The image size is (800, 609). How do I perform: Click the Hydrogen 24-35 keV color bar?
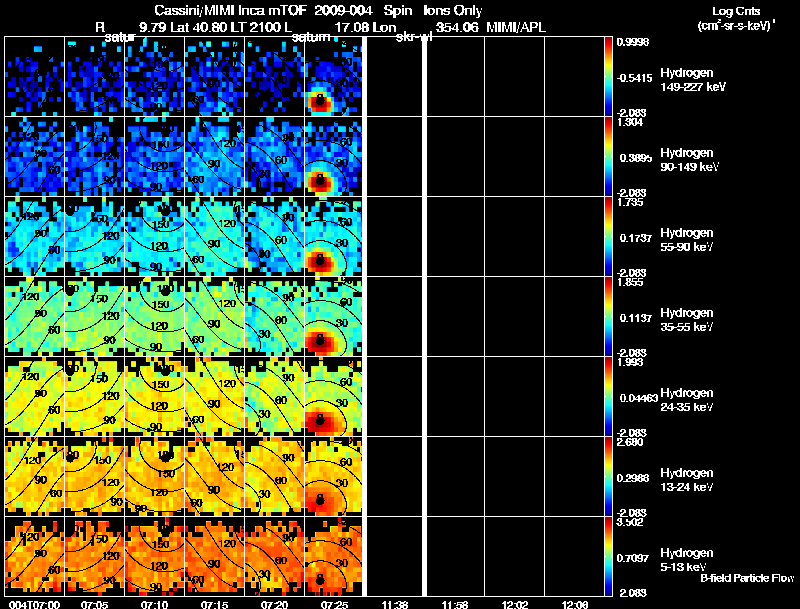(608, 397)
